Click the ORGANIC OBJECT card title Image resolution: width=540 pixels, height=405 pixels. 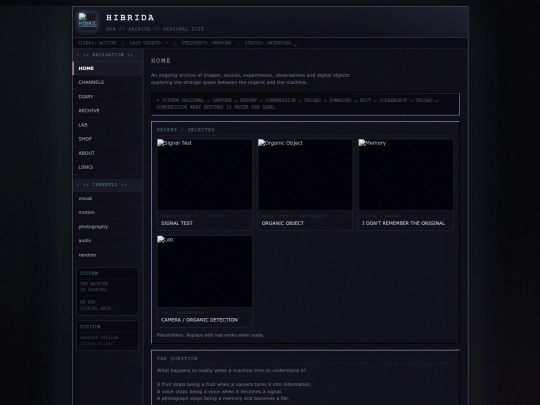click(283, 223)
